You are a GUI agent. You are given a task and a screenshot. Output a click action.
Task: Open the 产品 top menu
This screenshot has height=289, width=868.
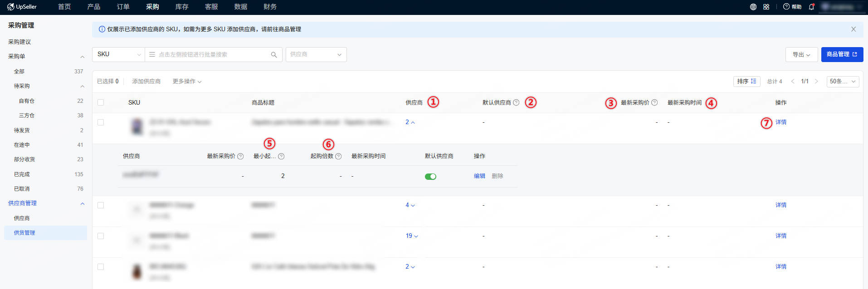click(x=94, y=7)
